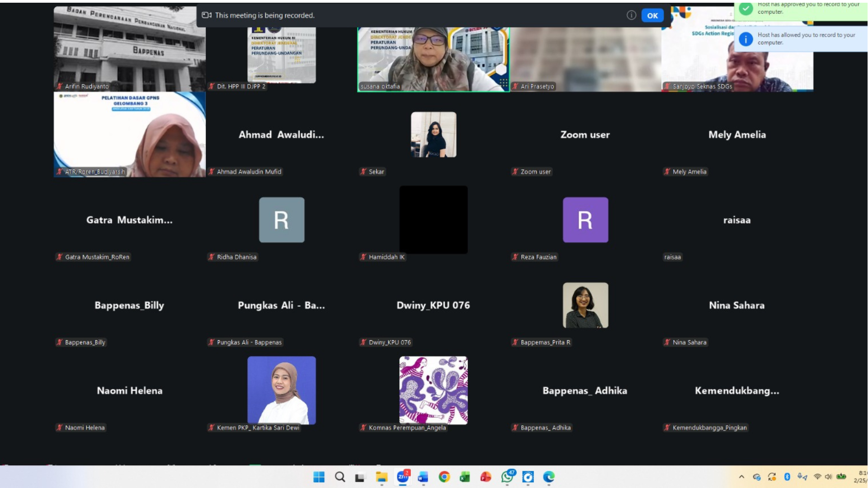This screenshot has width=868, height=488.
Task: Select Kartika Sari Dewi's profile picture
Action: [281, 390]
